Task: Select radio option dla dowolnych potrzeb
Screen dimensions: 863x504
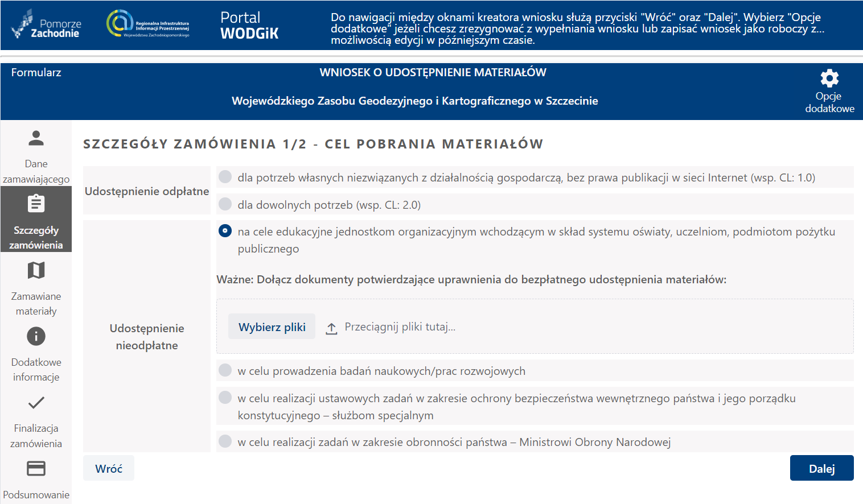Action: tap(225, 204)
